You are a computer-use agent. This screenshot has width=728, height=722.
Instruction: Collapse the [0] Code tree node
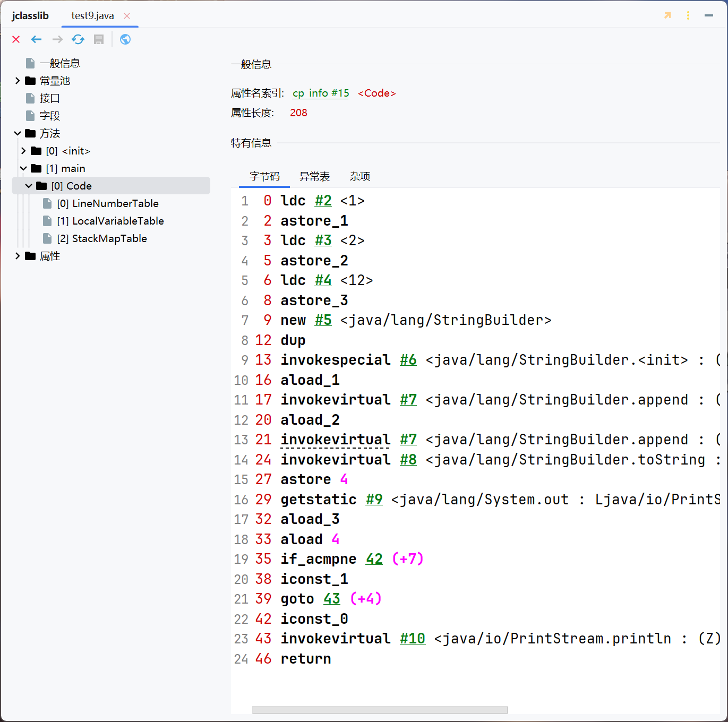pyautogui.click(x=29, y=186)
